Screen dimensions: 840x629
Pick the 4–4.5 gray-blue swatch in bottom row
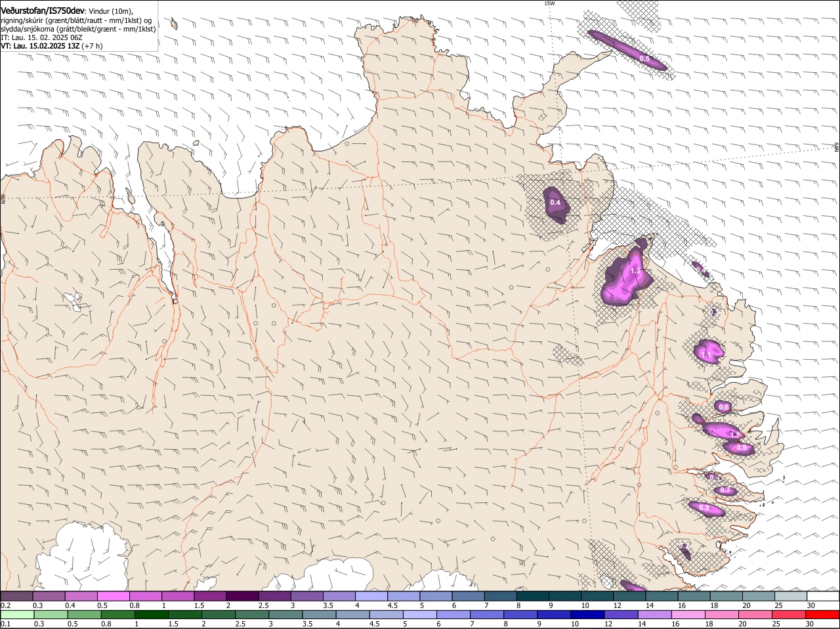pos(353,615)
